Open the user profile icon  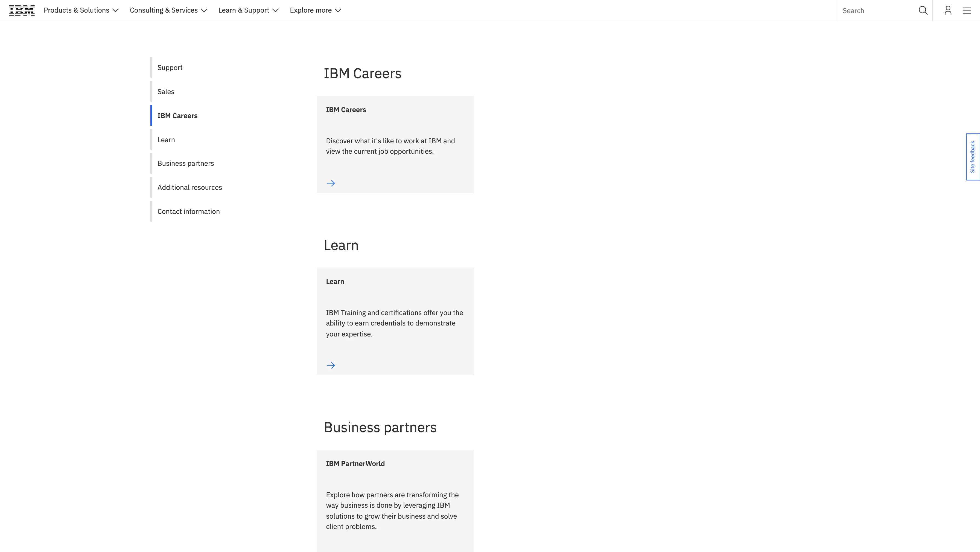[948, 10]
